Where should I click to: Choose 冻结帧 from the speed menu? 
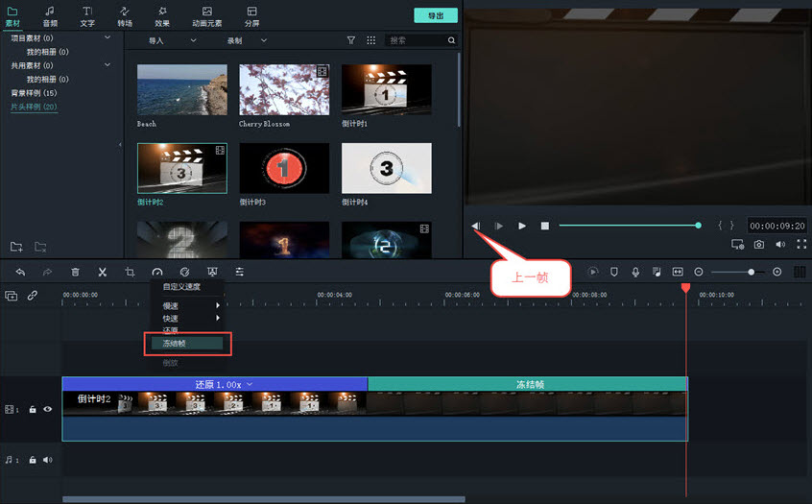point(187,343)
